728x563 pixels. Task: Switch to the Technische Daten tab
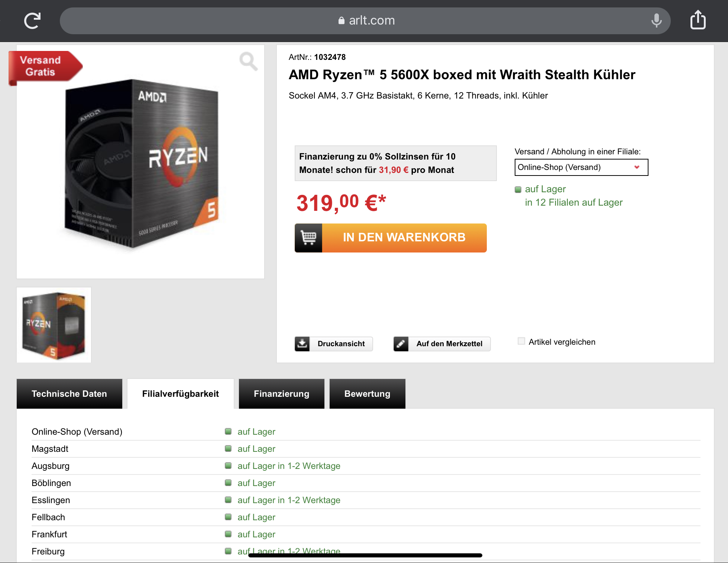[x=69, y=394]
